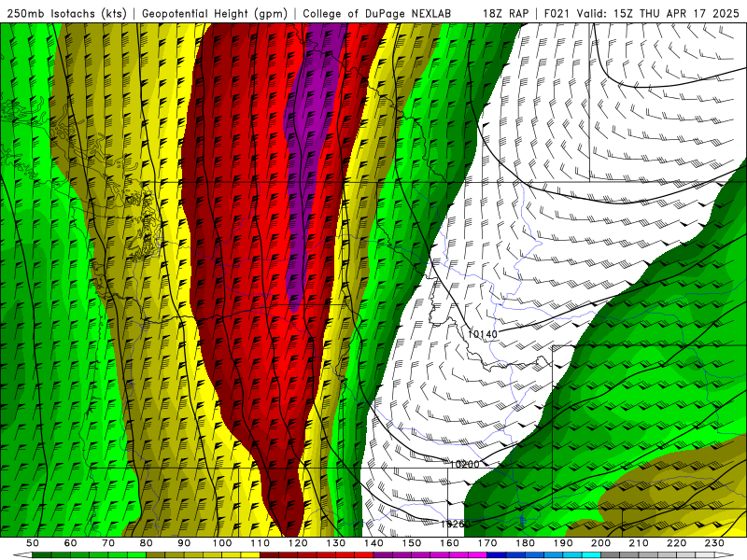The height and width of the screenshot is (560, 747).
Task: Click the 230 knot colorbar label
Action: 714,543
